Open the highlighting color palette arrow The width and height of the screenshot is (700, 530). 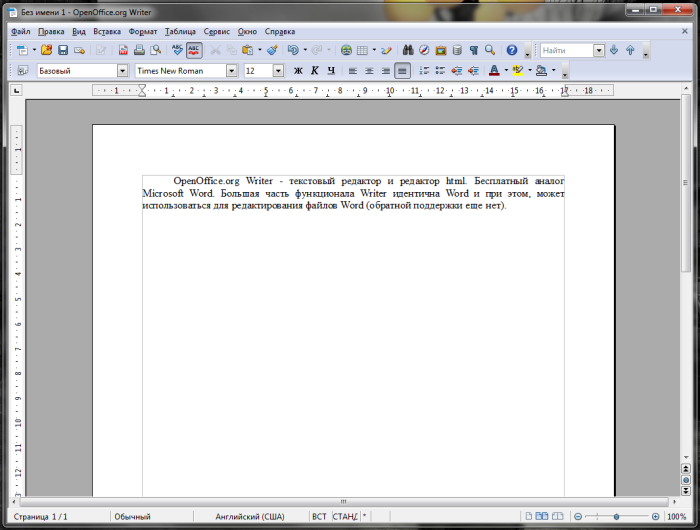pos(530,71)
